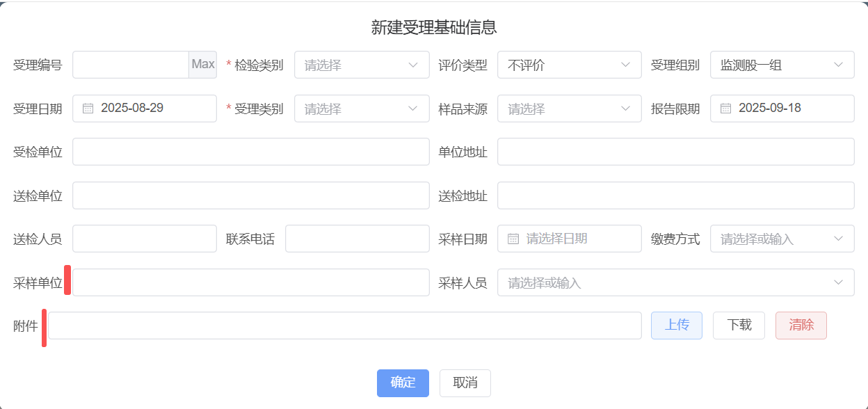Click the 新建受理基础信息 dialog title
The width and height of the screenshot is (868, 409).
434,28
